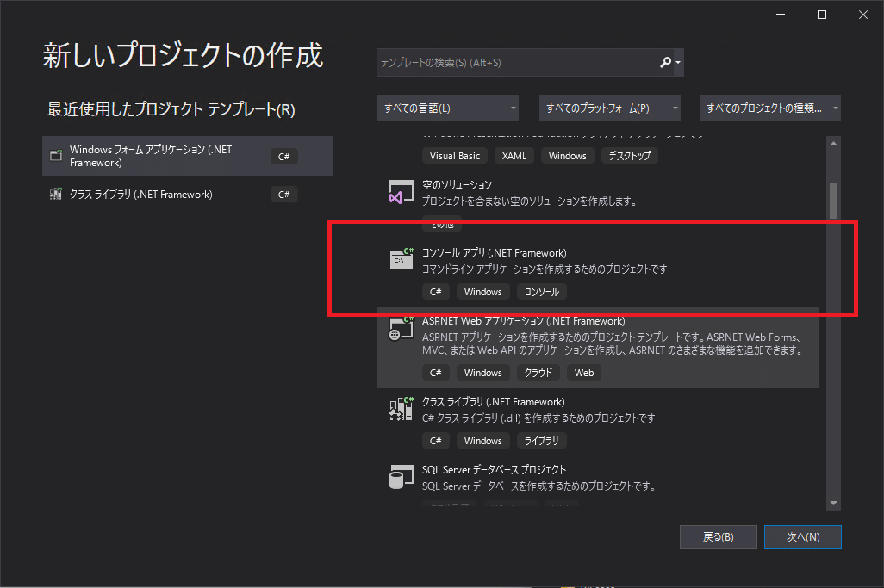Click the Web tag
Viewport: 884px width, 588px height.
pos(584,373)
